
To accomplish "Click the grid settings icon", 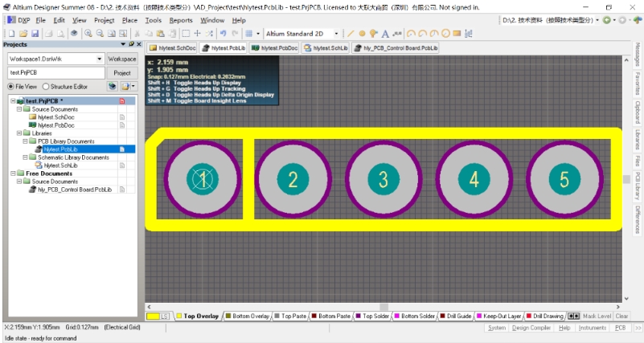I will 249,34.
